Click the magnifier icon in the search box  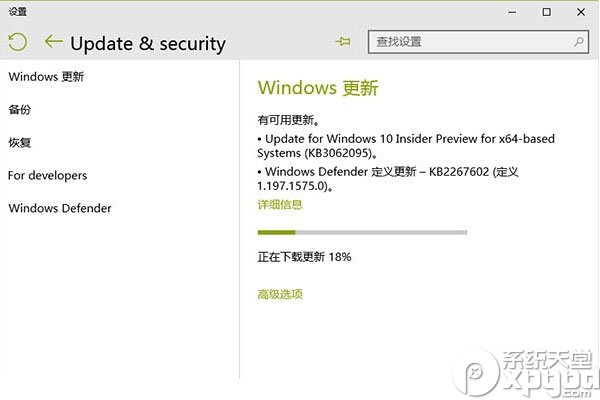click(579, 42)
